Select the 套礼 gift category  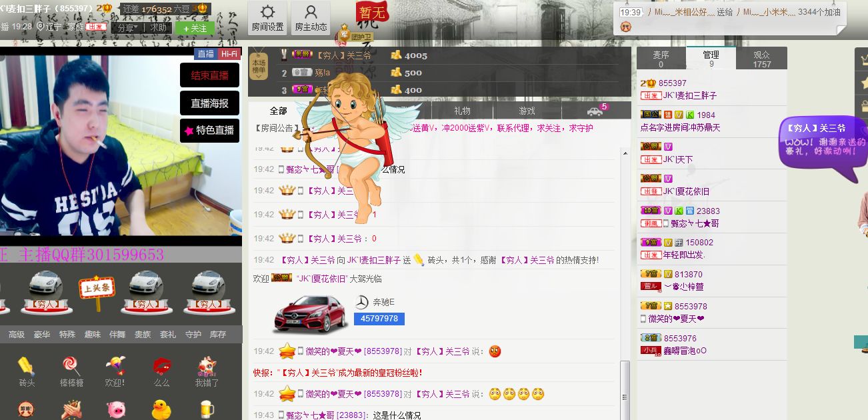168,335
